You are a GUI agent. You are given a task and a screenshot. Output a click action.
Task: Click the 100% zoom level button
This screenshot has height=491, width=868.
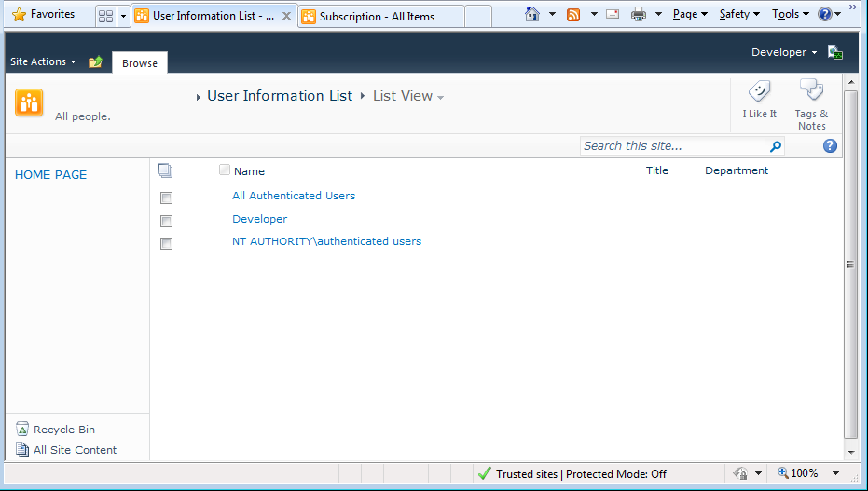click(x=798, y=473)
